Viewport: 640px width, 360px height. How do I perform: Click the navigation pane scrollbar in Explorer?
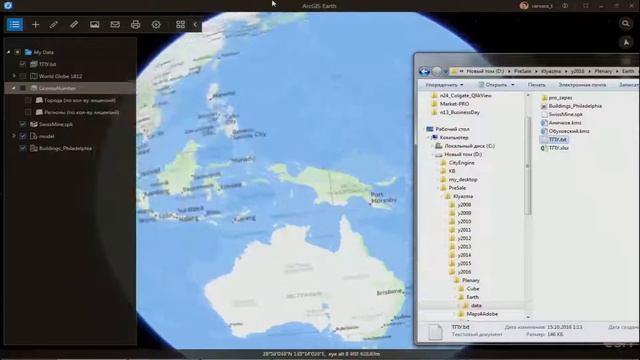(528, 165)
